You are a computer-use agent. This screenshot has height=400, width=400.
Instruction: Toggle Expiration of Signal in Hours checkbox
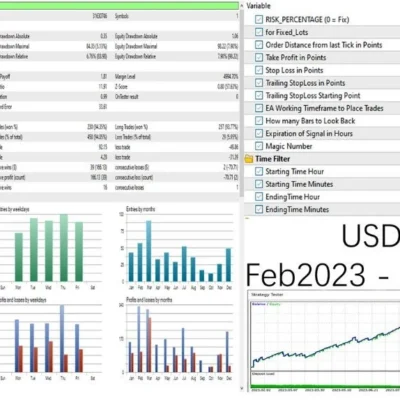(x=259, y=133)
